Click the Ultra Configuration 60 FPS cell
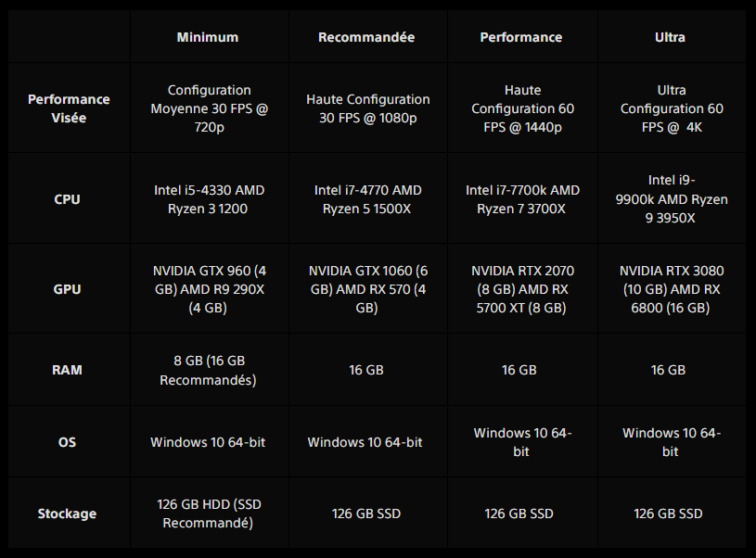The width and height of the screenshot is (756, 558). pyautogui.click(x=672, y=108)
